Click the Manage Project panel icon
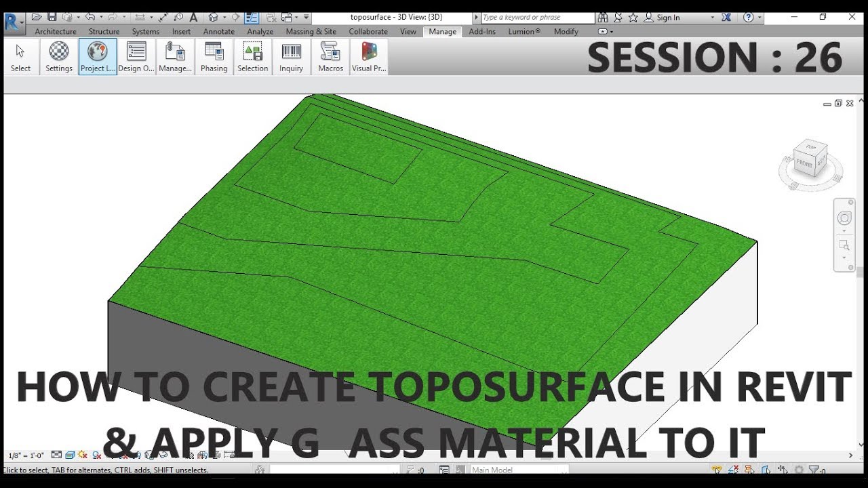Viewport: 868px width, 488px height. 175,56
